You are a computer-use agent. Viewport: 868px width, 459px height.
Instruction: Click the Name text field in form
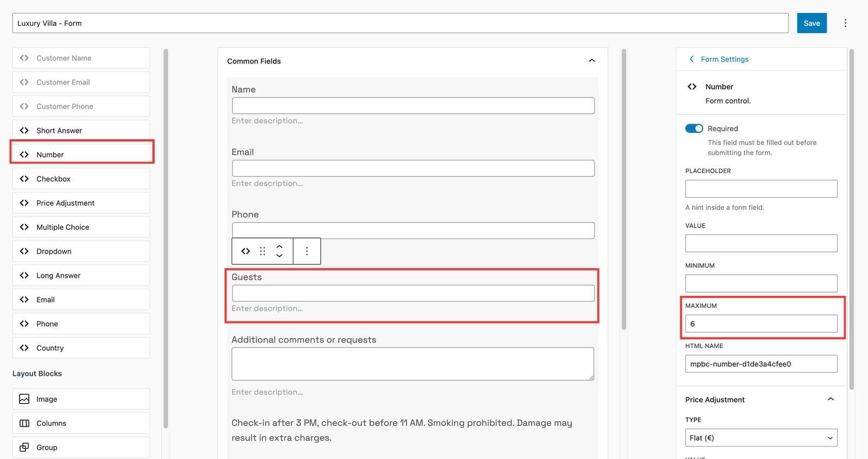coord(413,106)
